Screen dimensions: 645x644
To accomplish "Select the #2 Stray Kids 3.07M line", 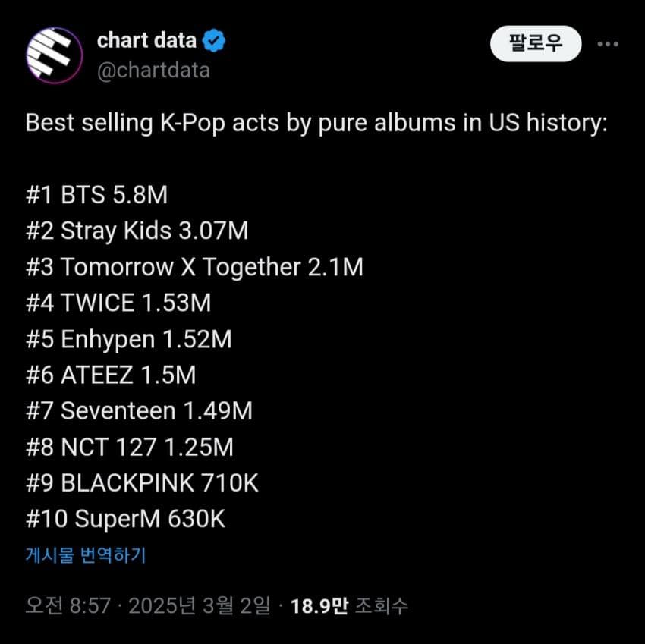I will click(137, 231).
